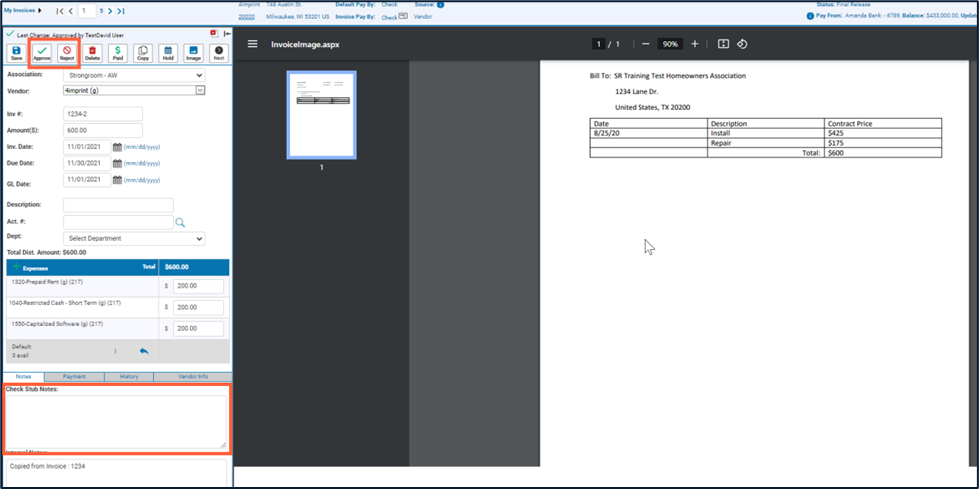This screenshot has height=489, width=979.
Task: Click the check icon beside Invoice Pay By
Action: tap(403, 16)
